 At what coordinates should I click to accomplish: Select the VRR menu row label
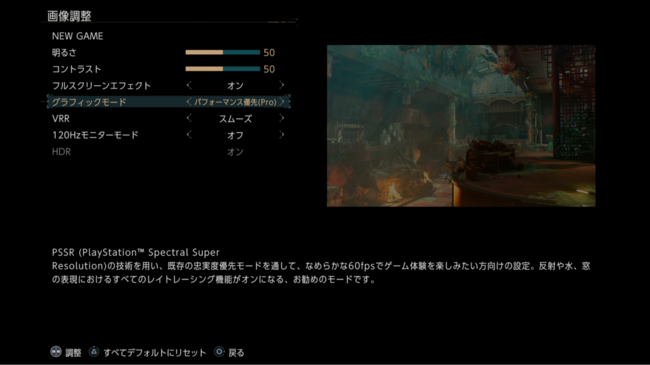[61, 119]
